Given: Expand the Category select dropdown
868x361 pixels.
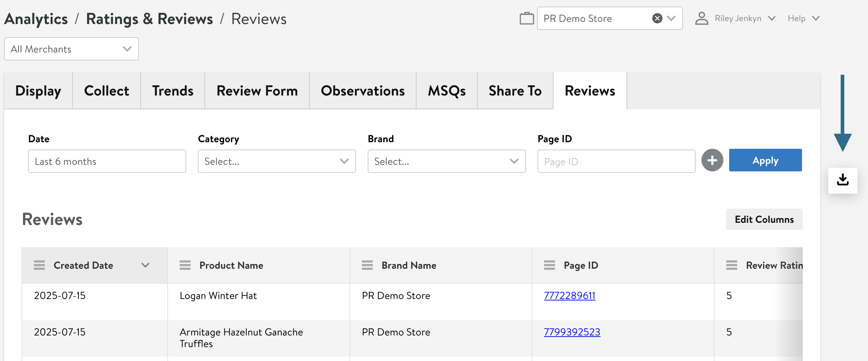Looking at the screenshot, I should (277, 161).
